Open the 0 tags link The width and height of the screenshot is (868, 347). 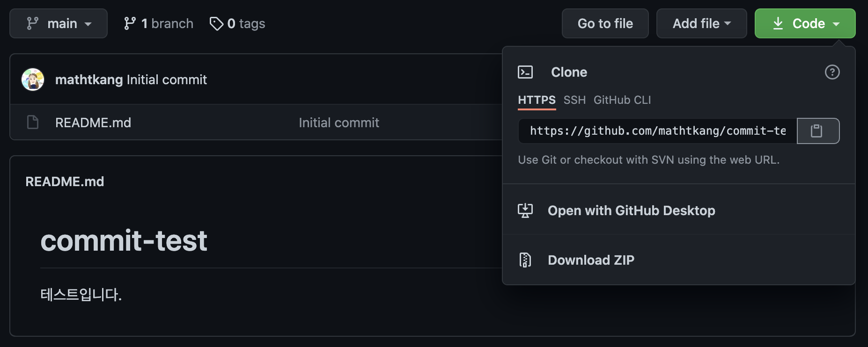(x=237, y=23)
